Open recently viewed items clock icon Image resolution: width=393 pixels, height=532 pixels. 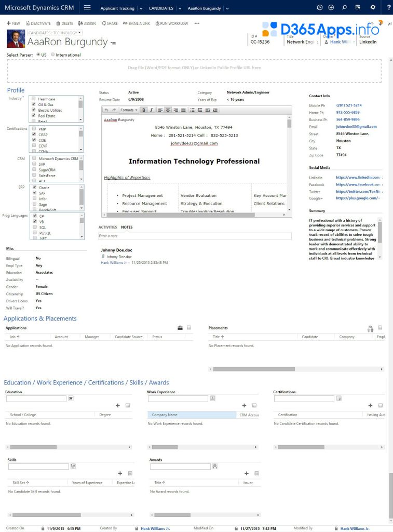319,7
